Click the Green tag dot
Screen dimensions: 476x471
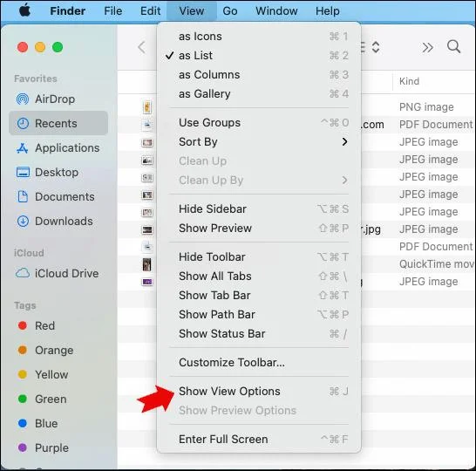23,399
